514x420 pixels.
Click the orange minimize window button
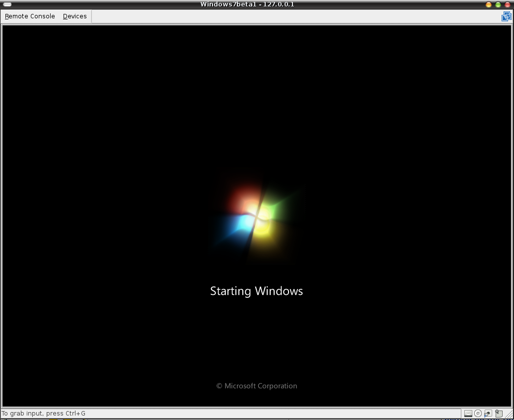489,4
